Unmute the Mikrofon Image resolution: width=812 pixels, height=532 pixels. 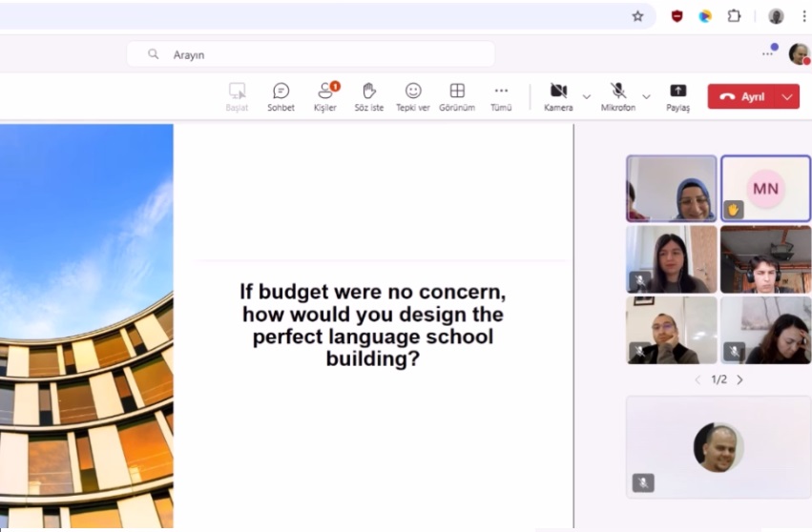tap(617, 97)
